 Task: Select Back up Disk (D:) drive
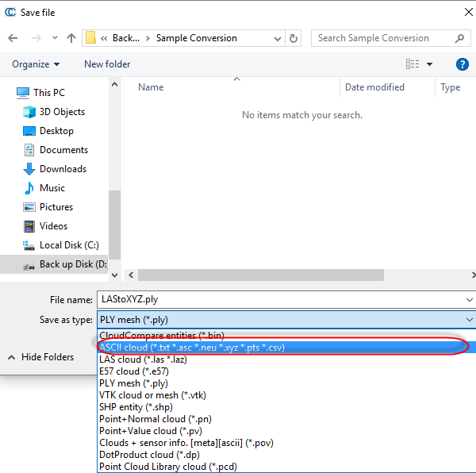73,264
